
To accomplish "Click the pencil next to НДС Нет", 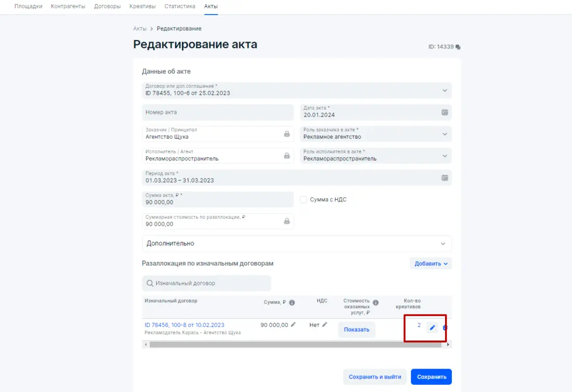I will [x=325, y=325].
